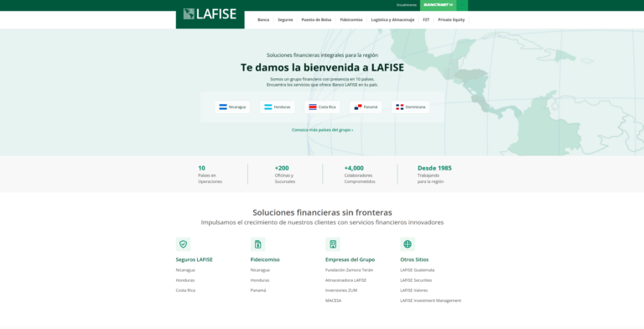644x329 pixels.
Task: Click the '+4,000 Colaboradores Comprometidos' statistic
Action: click(x=360, y=175)
